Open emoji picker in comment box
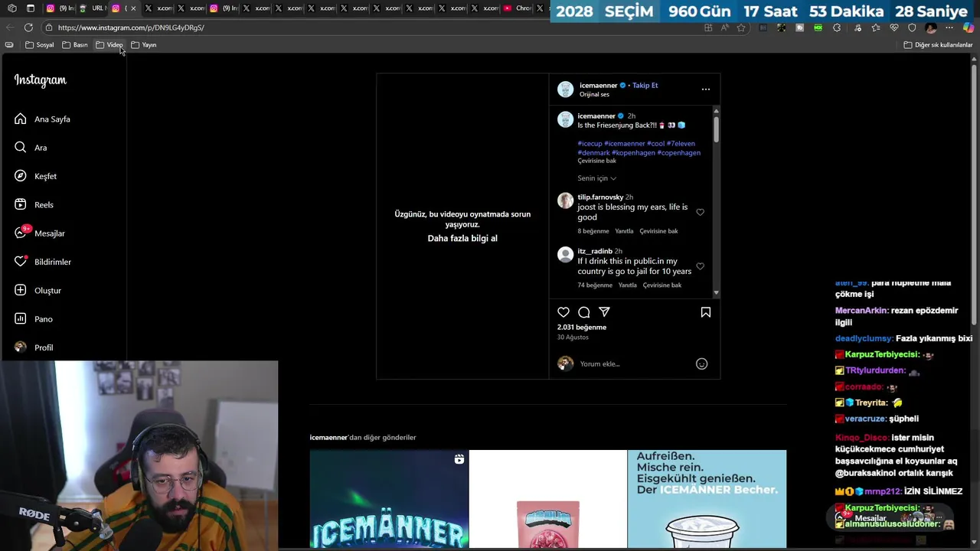This screenshot has width=980, height=551. point(701,364)
